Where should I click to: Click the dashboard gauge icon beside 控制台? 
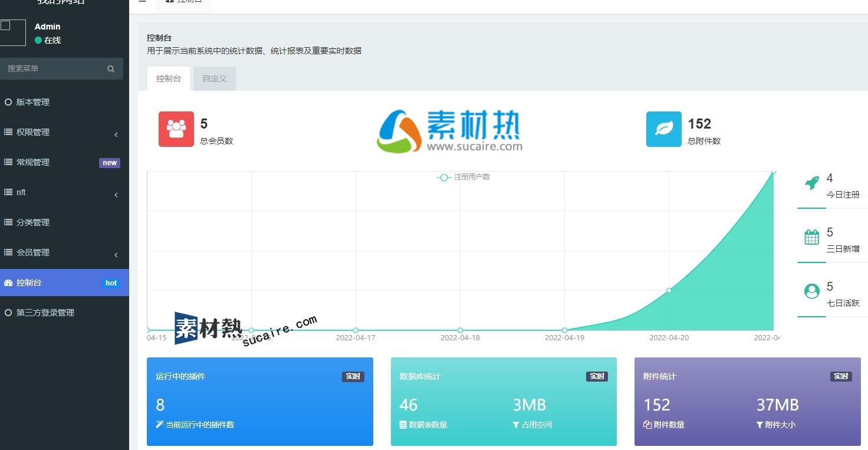tap(8, 283)
